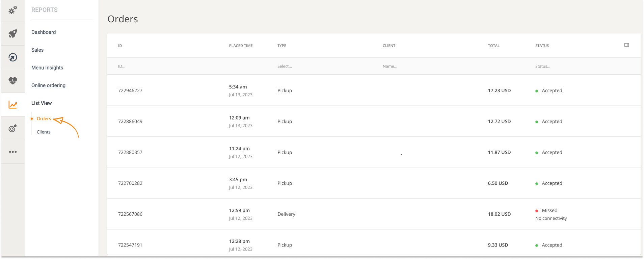644x259 pixels.
Task: Open the setup gears icon in sidebar
Action: pyautogui.click(x=13, y=10)
